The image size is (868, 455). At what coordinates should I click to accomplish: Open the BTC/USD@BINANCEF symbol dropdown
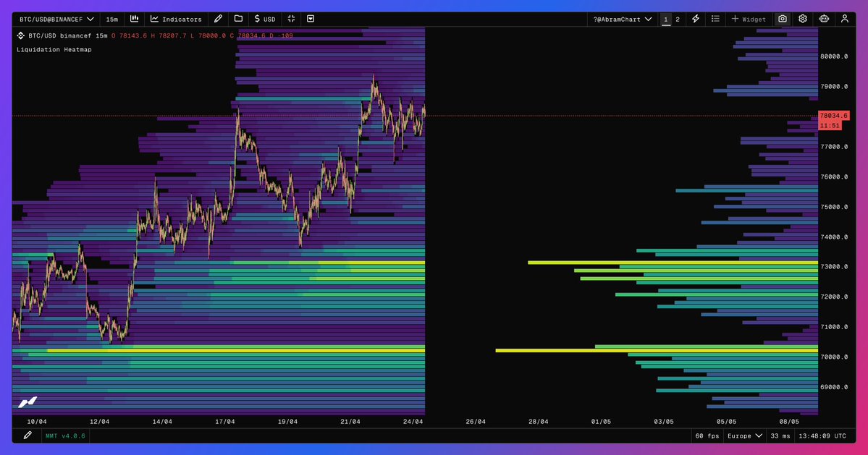tap(56, 20)
